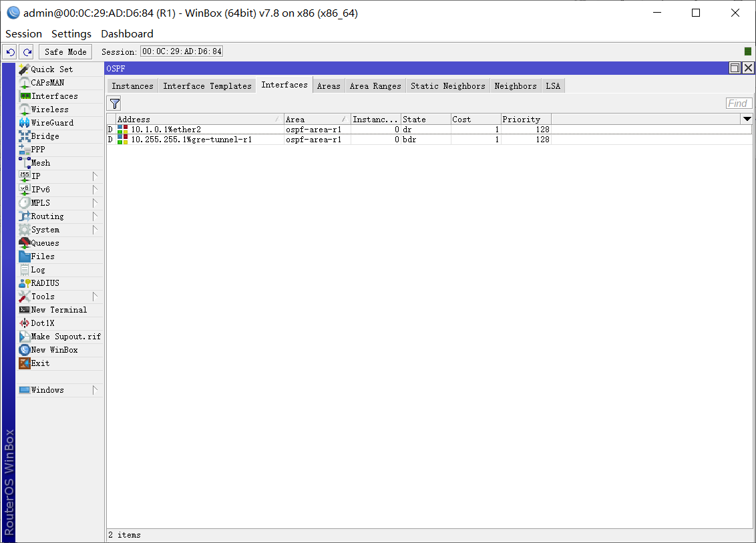Click the System gear icon

pos(24,230)
